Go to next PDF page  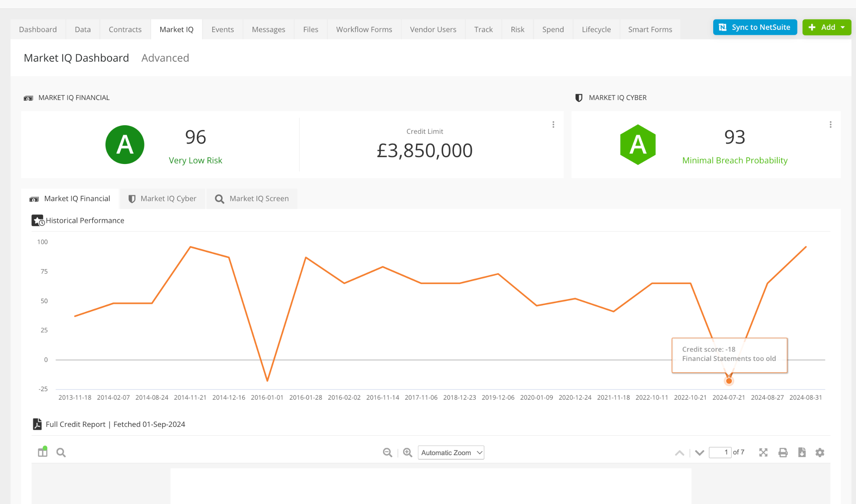pos(699,452)
